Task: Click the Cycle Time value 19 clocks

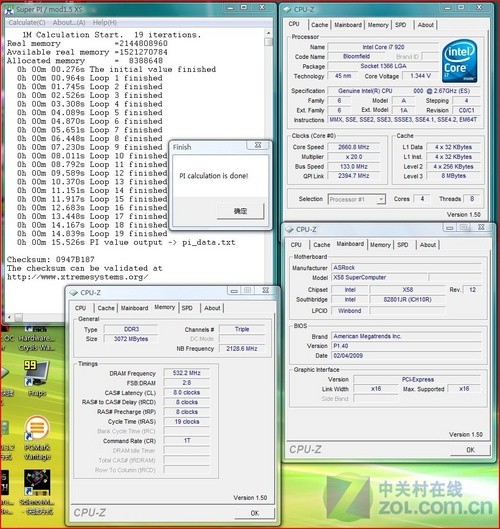Action: pos(187,421)
